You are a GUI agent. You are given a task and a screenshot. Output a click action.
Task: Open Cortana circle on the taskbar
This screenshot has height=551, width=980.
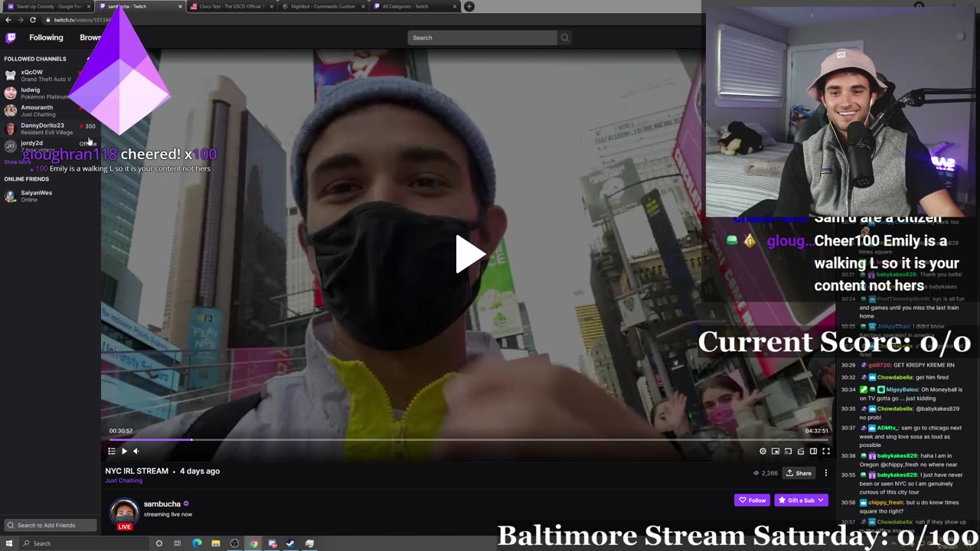pos(159,543)
